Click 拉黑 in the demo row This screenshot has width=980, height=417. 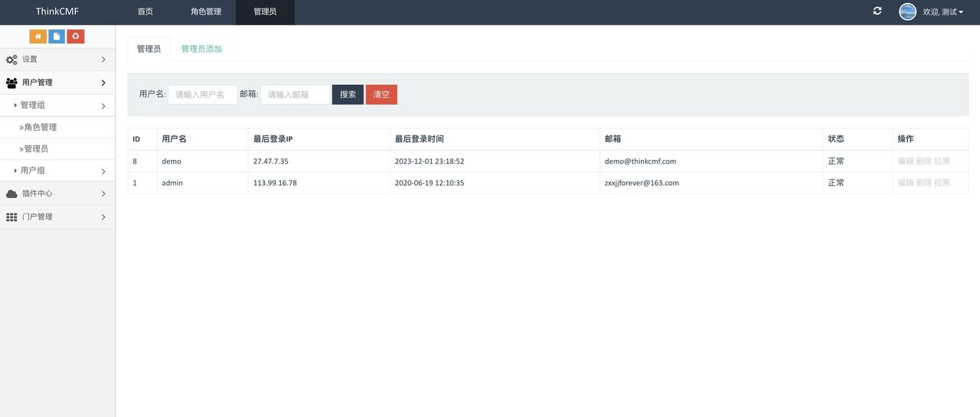pyautogui.click(x=942, y=161)
